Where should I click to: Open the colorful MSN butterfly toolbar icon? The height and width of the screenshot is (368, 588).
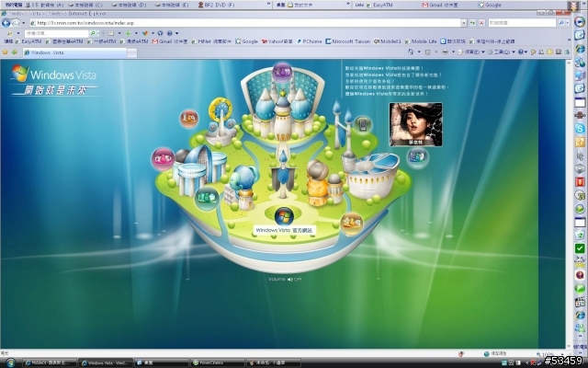click(x=145, y=33)
